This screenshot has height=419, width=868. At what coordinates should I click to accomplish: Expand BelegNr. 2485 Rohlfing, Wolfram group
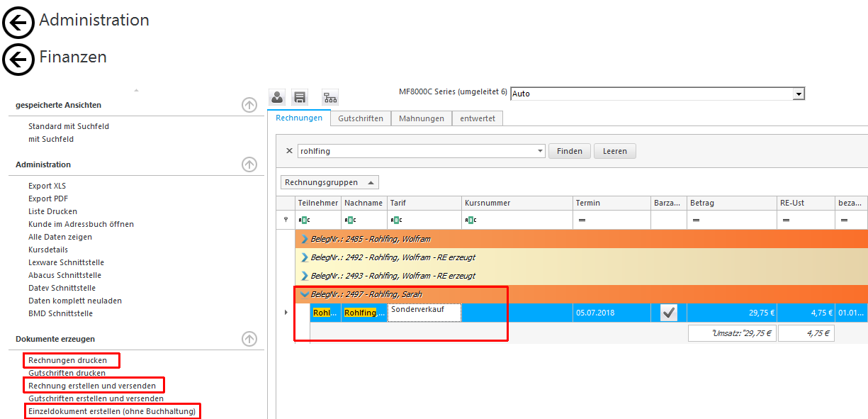(305, 239)
